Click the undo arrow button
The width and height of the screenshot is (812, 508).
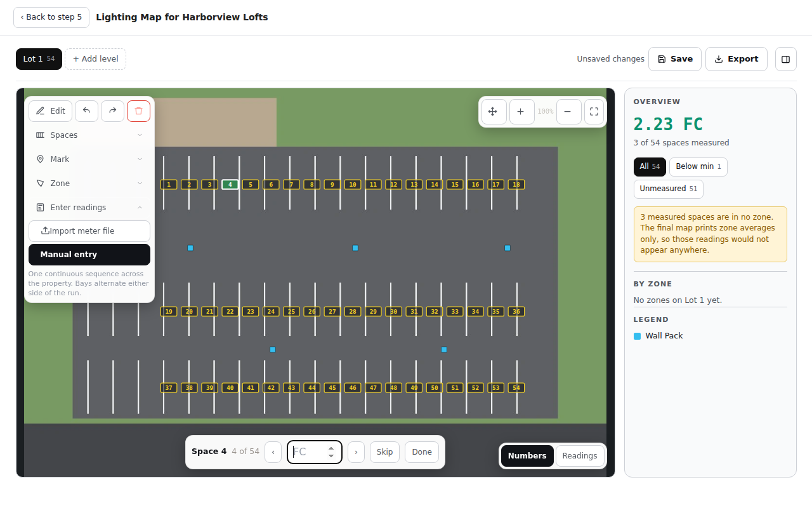[86, 111]
